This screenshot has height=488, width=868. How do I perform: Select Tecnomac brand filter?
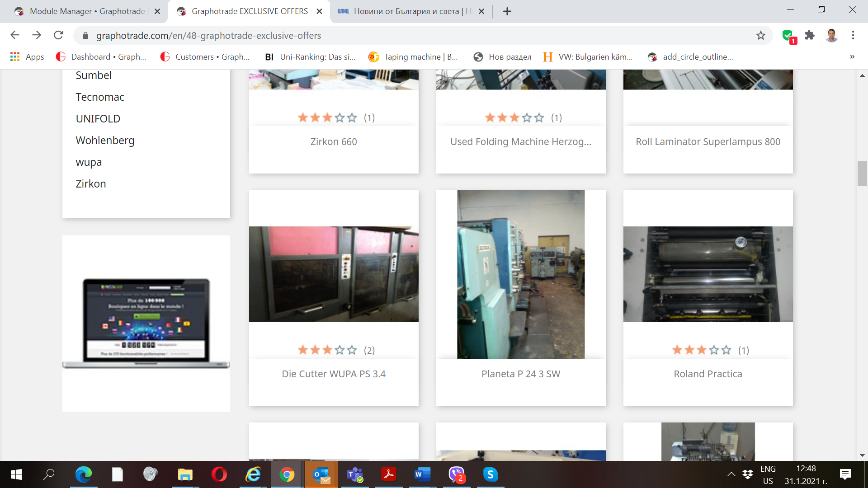click(100, 97)
